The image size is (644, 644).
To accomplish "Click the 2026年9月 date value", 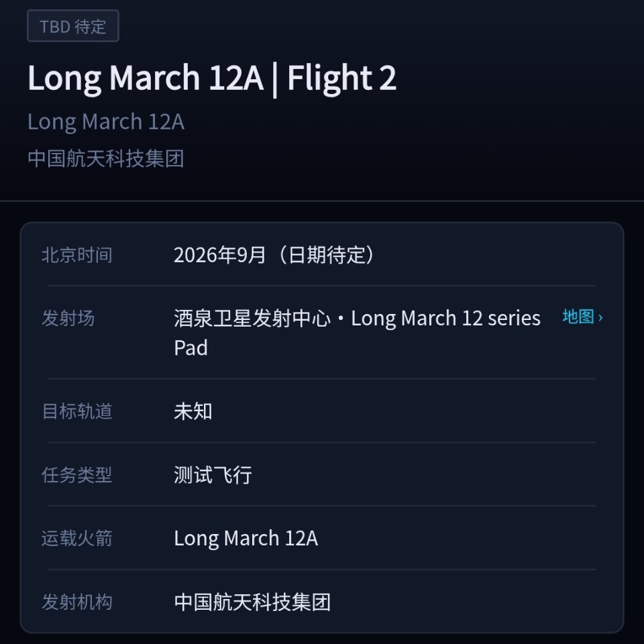I will pos(219,255).
